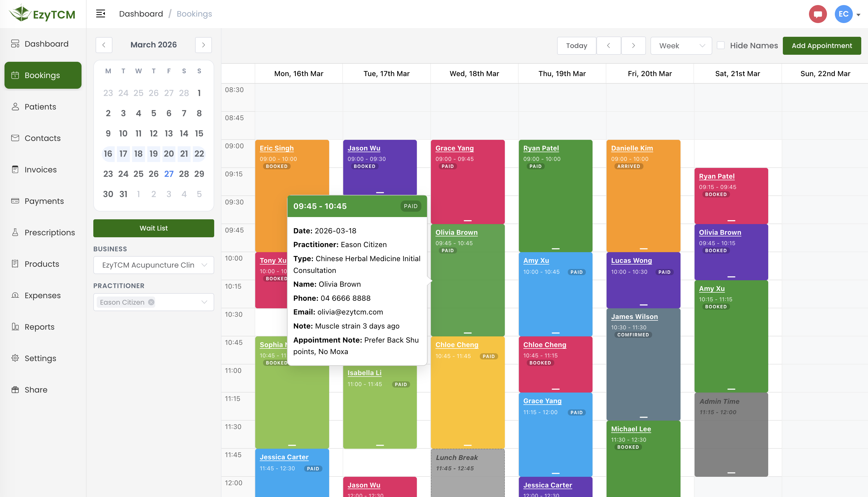Toggle the Share section in the sidebar
Viewport: 868px width, 497px height.
coord(35,389)
